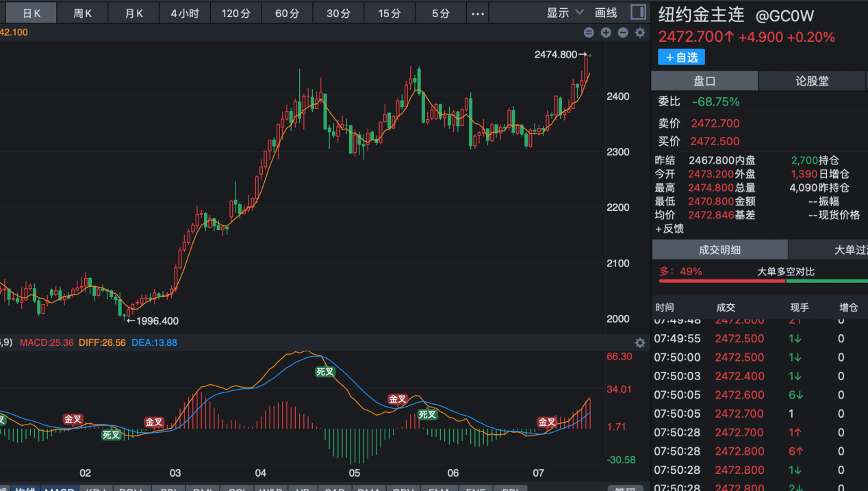868x491 pixels.
Task: Add to watchlist with +自选
Action: [x=681, y=58]
